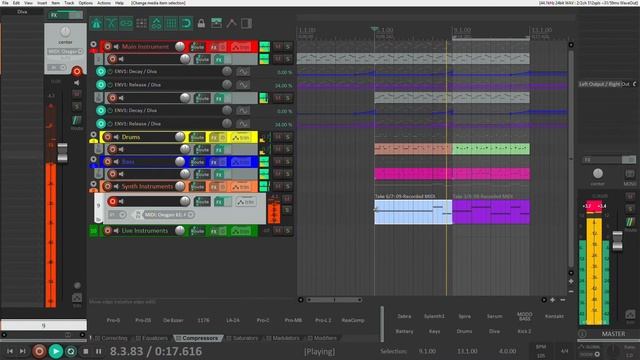The width and height of the screenshot is (640, 360).
Task: Click the pan knob on Drums track
Action: tap(180, 137)
